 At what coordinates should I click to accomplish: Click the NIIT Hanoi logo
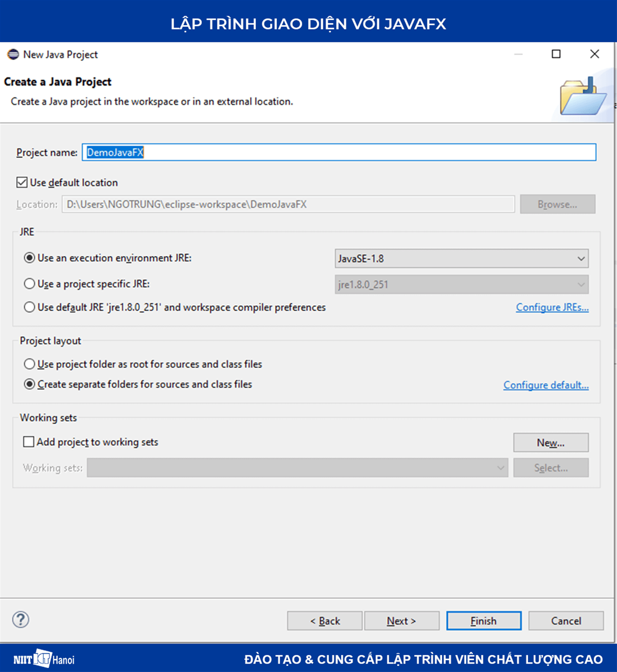click(x=44, y=659)
